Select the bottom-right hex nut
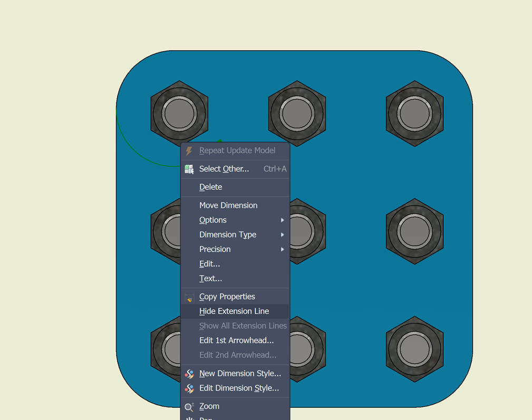This screenshot has height=420, width=532. [414, 349]
